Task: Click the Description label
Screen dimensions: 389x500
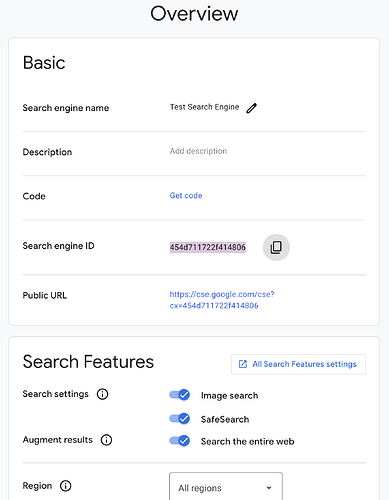Action: tap(47, 152)
